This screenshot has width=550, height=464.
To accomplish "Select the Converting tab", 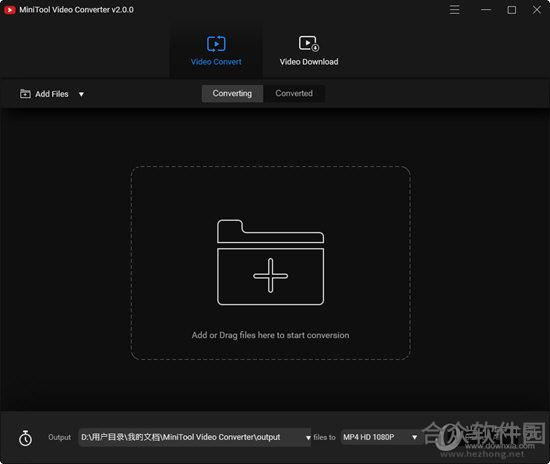I will (232, 94).
